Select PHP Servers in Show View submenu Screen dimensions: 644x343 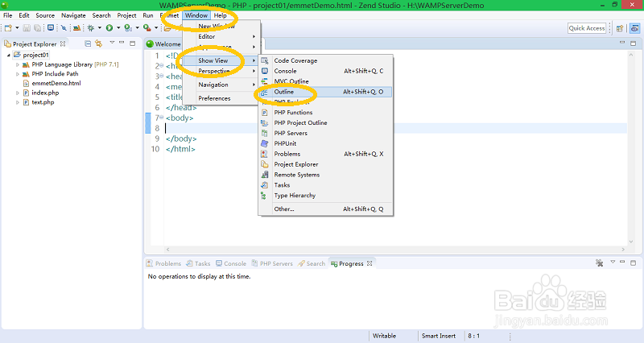coord(326,133)
